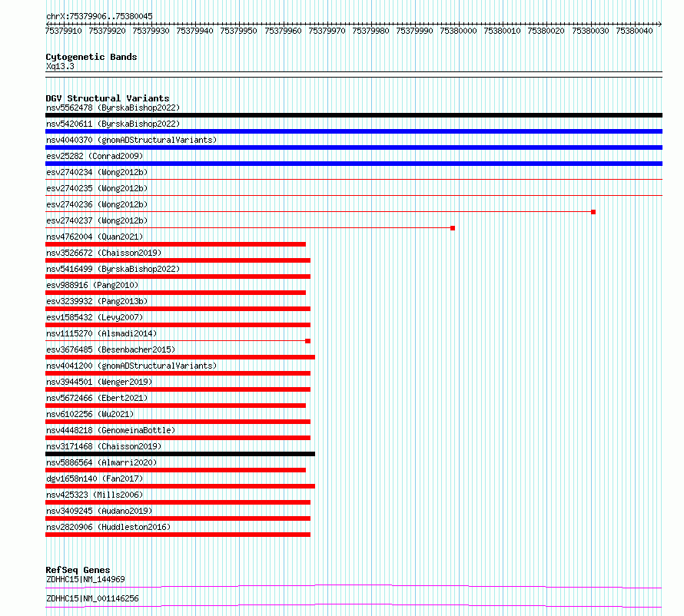
Task: Select nsv5886564 (Almarri2020) label
Action: pyautogui.click(x=101, y=462)
